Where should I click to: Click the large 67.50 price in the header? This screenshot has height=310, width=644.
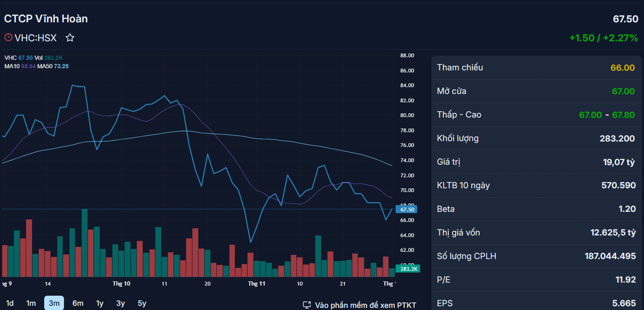pos(625,19)
